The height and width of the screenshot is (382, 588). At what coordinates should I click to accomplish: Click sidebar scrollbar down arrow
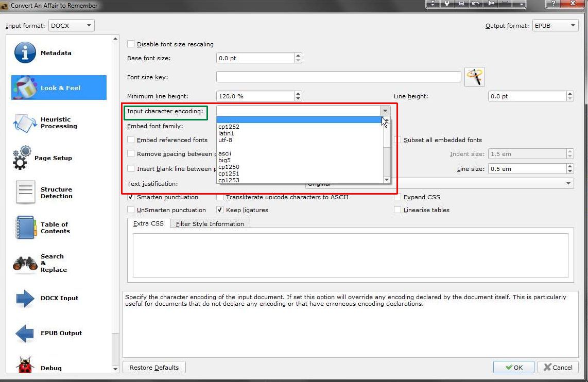[x=115, y=369]
